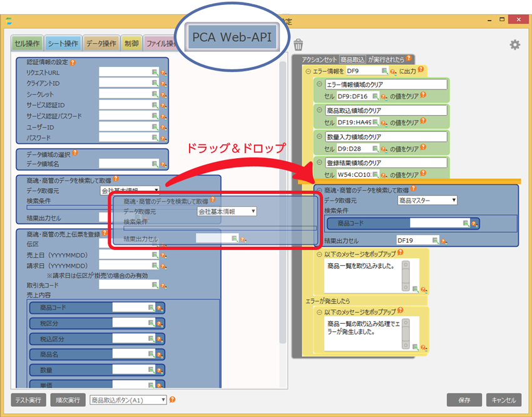Click the cell picker icon for サービス認証パスワード

(x=155, y=116)
